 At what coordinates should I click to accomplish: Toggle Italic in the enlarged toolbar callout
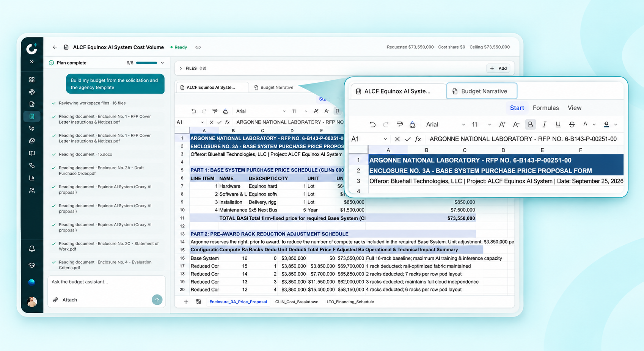pos(544,124)
